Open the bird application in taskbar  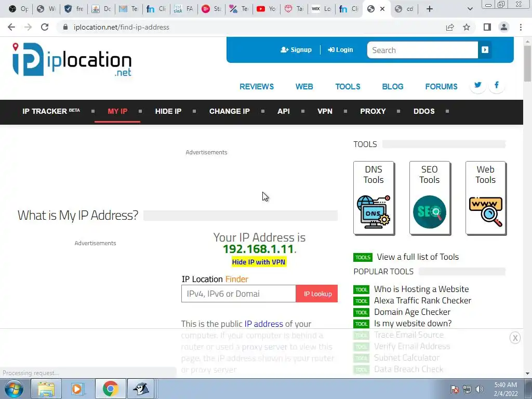tap(141, 389)
